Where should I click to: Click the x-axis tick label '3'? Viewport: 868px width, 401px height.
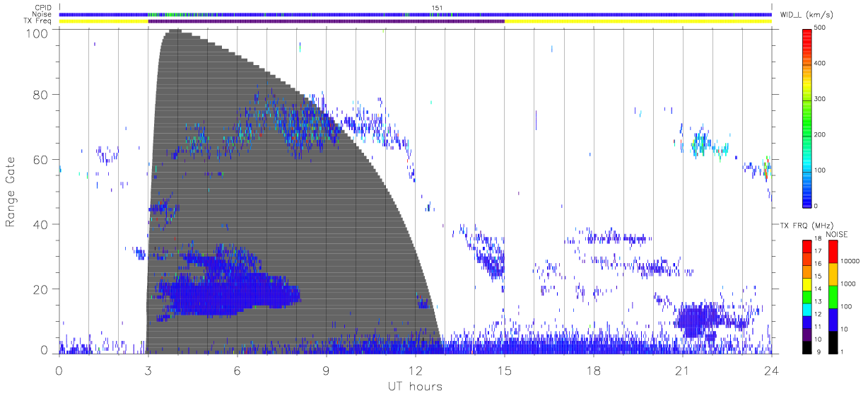[x=148, y=369]
